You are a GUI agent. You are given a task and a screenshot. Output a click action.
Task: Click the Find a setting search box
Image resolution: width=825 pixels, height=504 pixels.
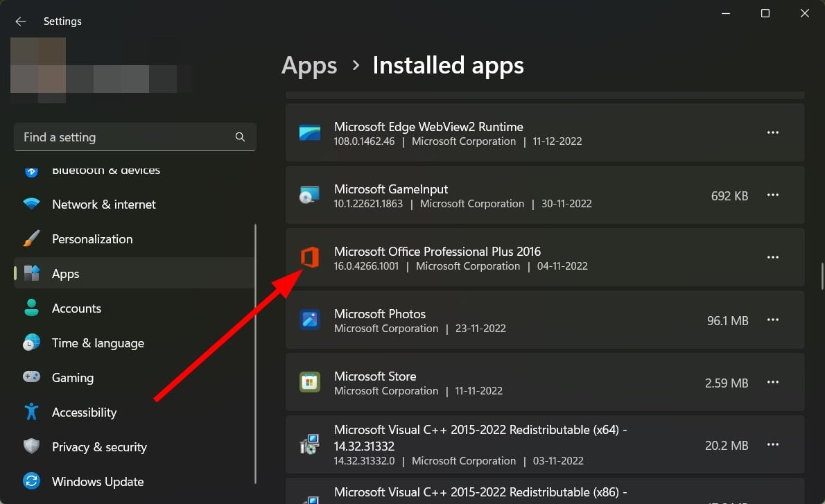[x=125, y=137]
